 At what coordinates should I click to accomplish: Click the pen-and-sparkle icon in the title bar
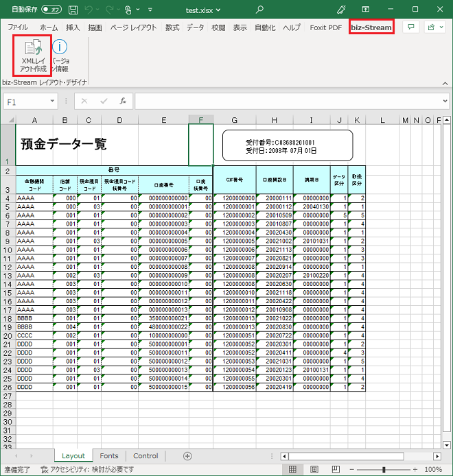(x=341, y=10)
